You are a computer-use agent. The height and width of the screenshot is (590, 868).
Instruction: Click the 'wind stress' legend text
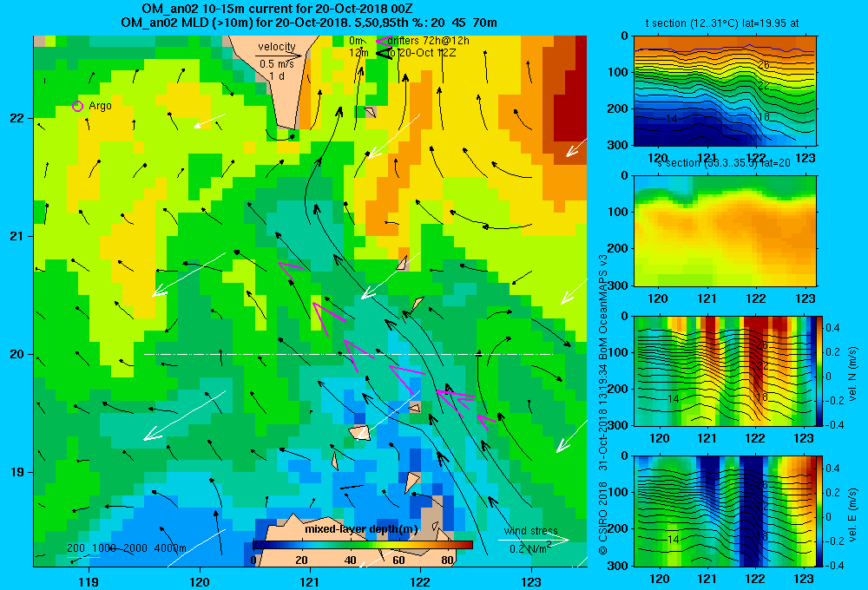pyautogui.click(x=530, y=531)
